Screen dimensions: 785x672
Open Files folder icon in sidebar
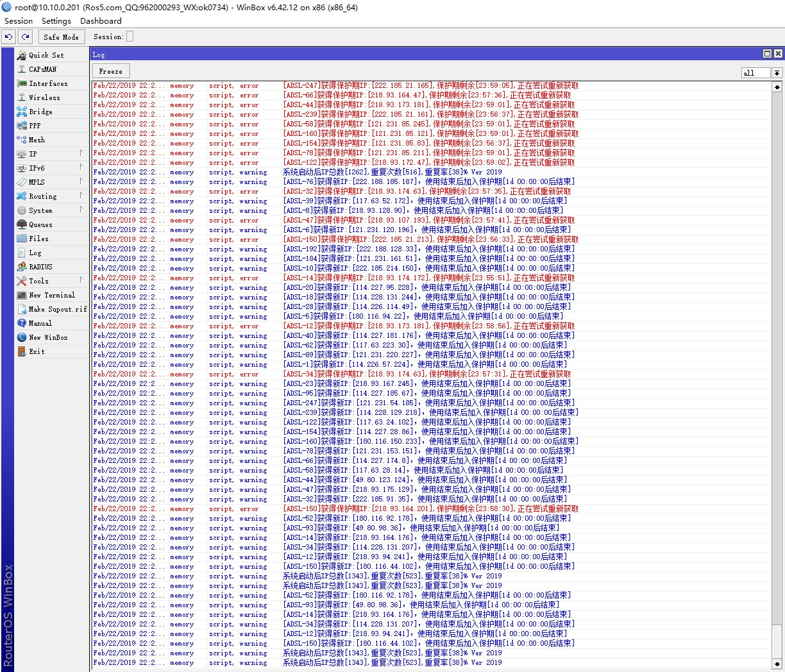[22, 239]
